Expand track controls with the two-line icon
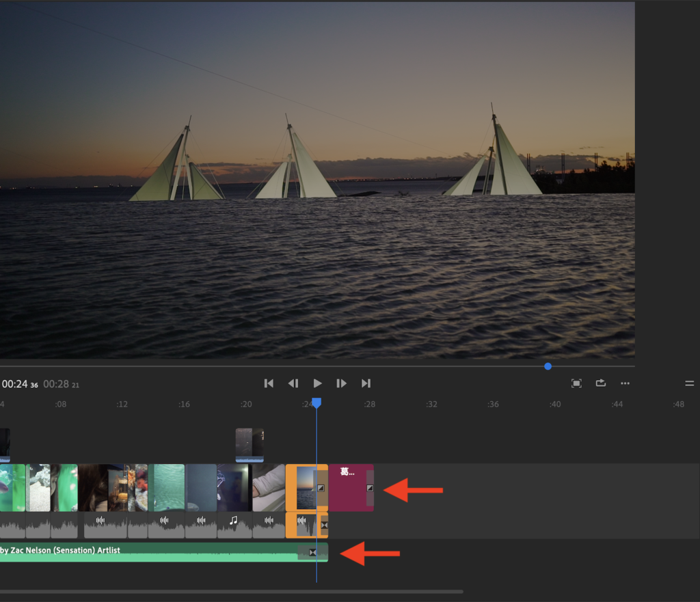The height and width of the screenshot is (602, 700). (689, 383)
